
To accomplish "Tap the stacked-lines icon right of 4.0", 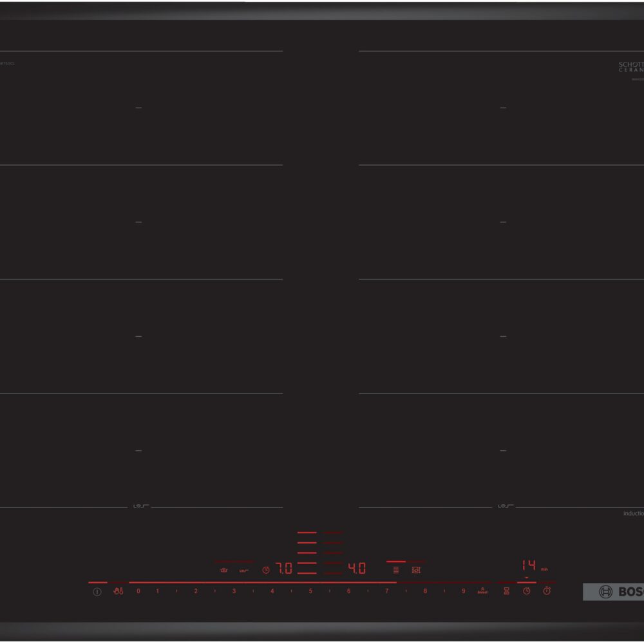I will click(x=396, y=570).
